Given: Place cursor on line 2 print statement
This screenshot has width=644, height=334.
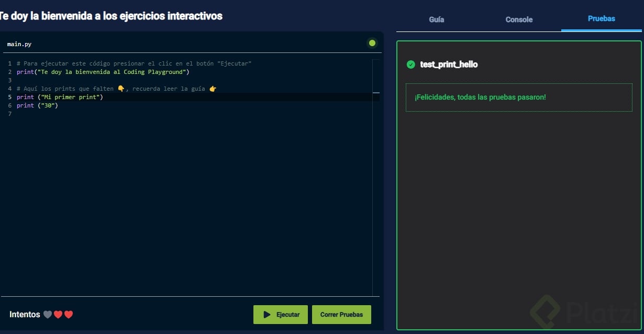Looking at the screenshot, I should [103, 72].
